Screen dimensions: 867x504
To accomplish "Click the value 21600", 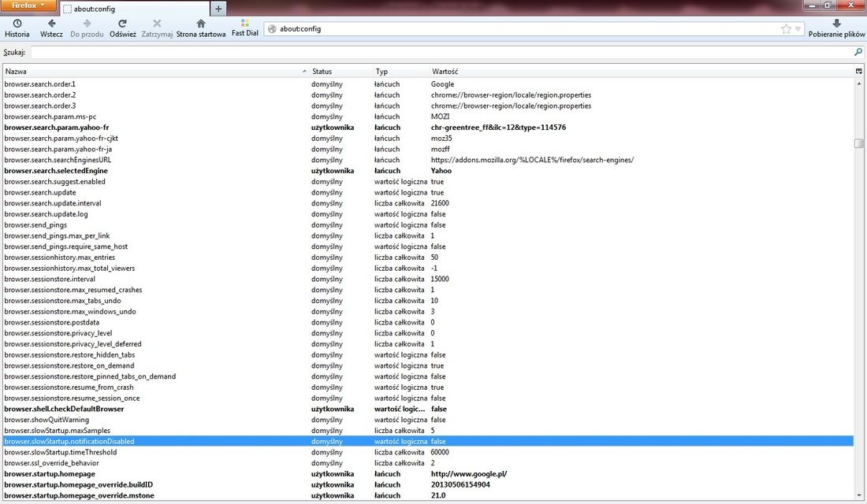I will [440, 203].
